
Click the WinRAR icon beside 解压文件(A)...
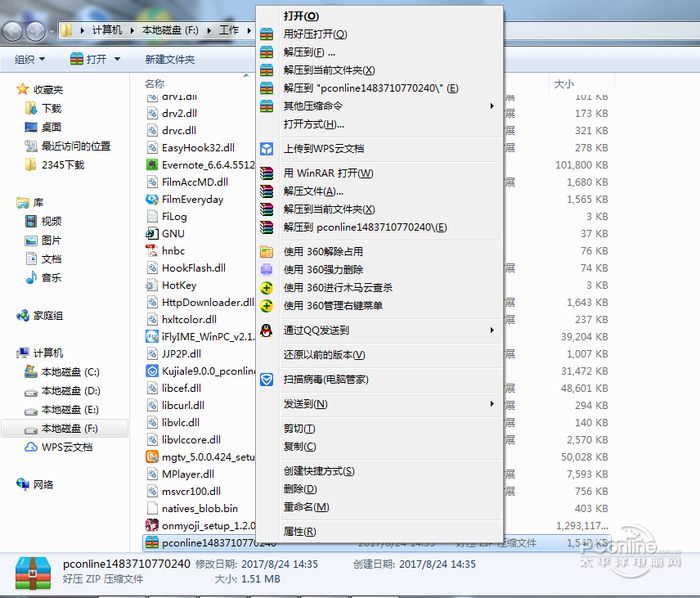[267, 191]
